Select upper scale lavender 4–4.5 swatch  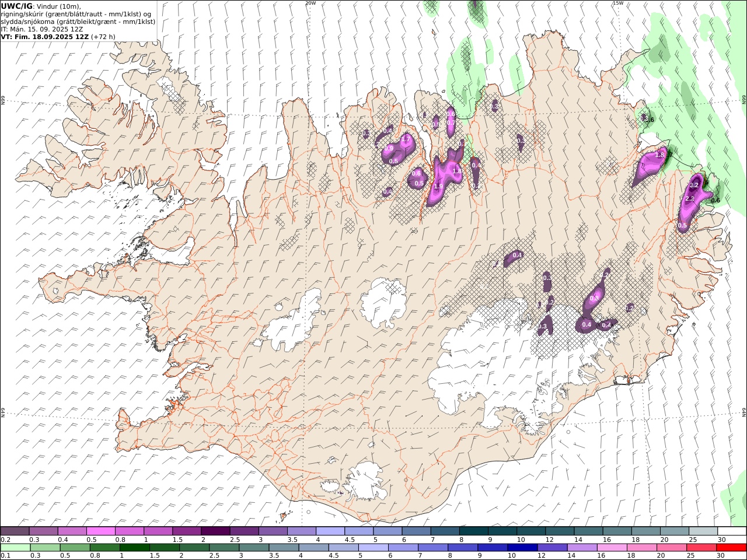point(330,531)
